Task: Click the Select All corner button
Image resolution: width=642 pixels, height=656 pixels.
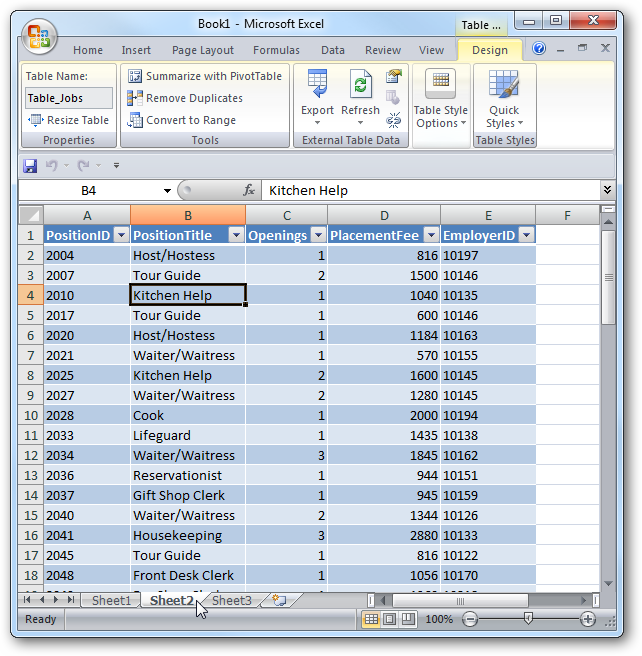Action: coord(31,215)
